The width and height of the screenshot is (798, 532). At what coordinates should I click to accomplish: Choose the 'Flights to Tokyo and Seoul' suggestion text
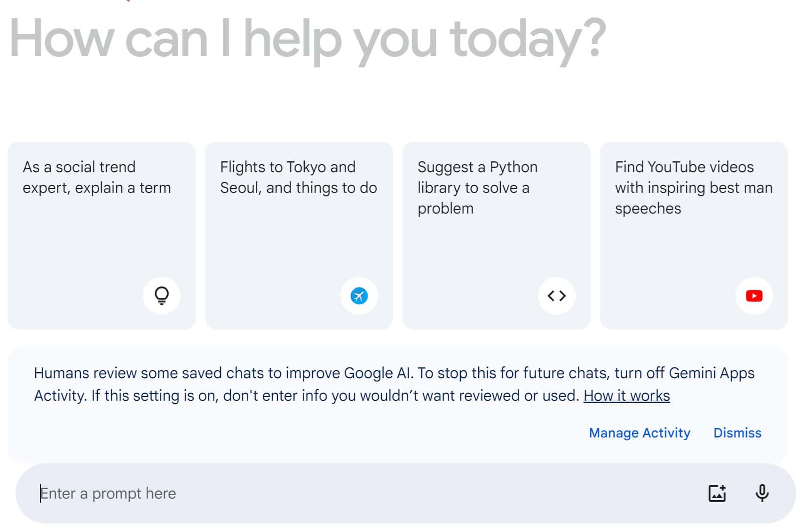[298, 177]
